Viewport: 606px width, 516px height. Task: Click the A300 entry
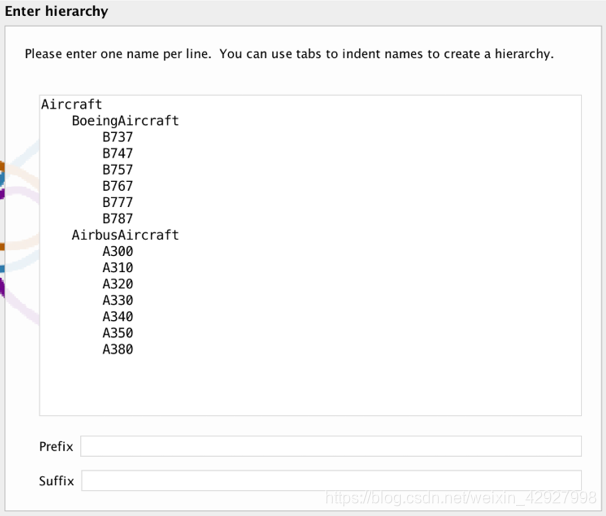coord(117,251)
